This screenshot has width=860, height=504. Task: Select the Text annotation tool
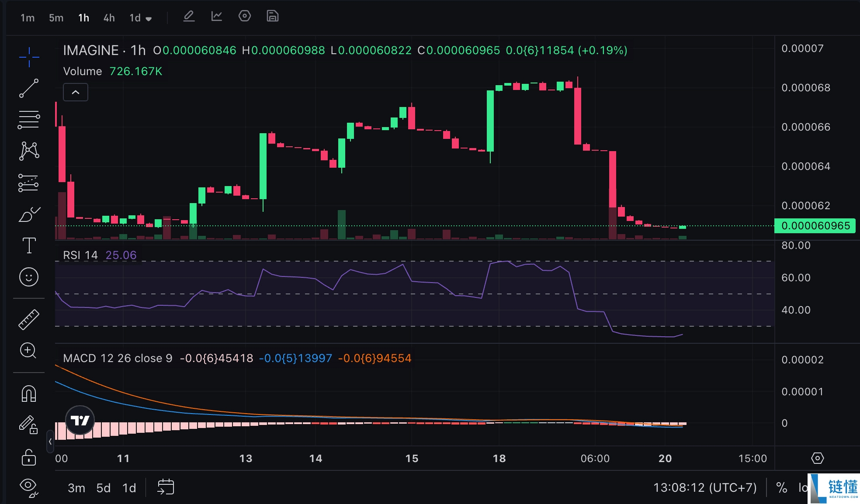tap(29, 245)
